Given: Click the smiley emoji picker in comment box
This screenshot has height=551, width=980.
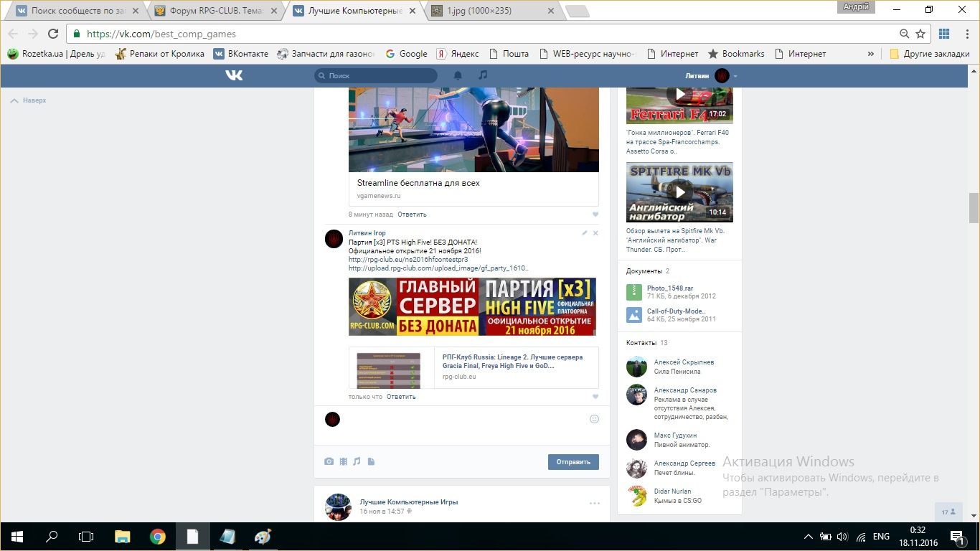Looking at the screenshot, I should [x=594, y=419].
